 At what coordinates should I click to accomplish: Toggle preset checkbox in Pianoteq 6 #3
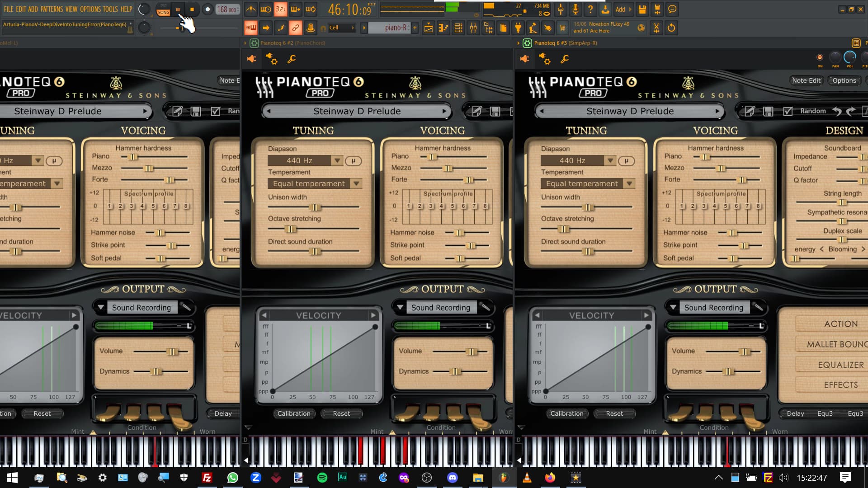pyautogui.click(x=788, y=111)
